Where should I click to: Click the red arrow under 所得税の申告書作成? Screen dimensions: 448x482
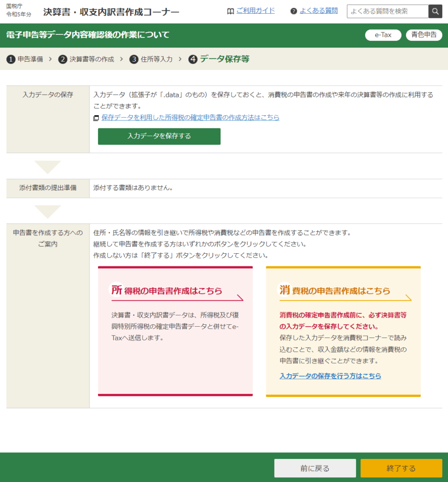point(239,297)
